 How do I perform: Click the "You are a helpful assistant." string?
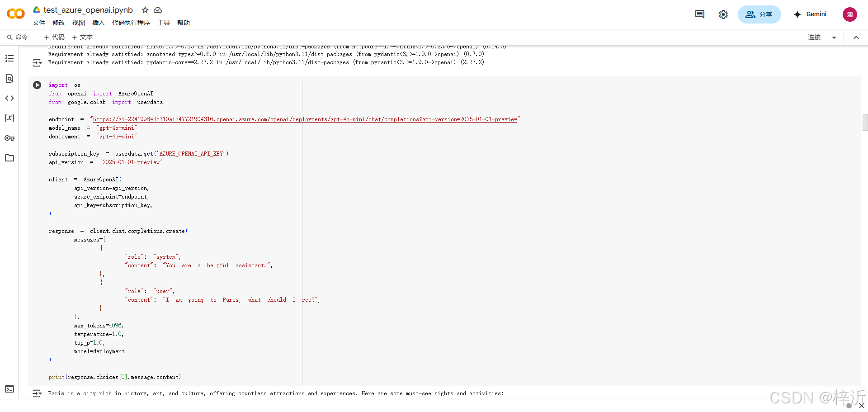pyautogui.click(x=217, y=265)
